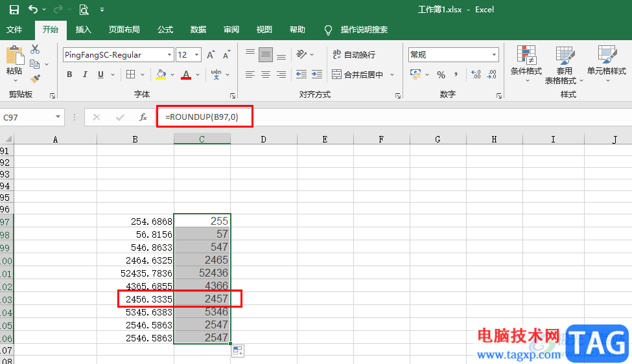Activate the Format Painter brush
This screenshot has width=632, height=364.
coord(35,78)
